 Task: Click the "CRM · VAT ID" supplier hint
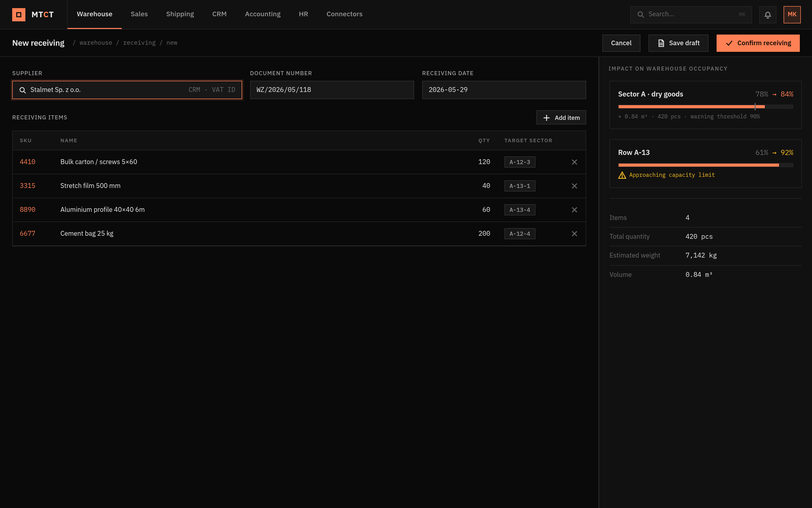[212, 90]
